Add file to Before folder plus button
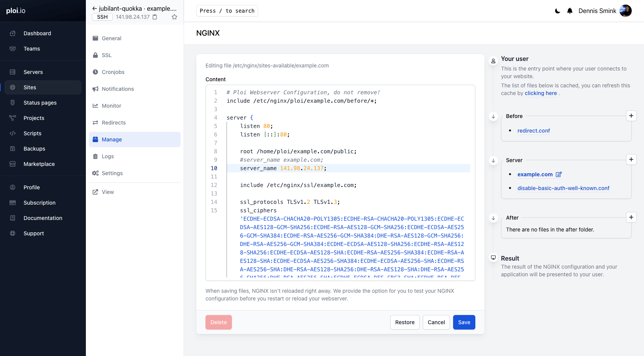The height and width of the screenshot is (356, 644). (x=631, y=116)
